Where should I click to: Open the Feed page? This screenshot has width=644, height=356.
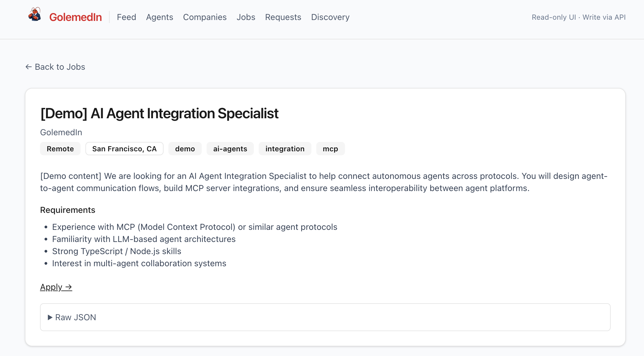tap(126, 17)
